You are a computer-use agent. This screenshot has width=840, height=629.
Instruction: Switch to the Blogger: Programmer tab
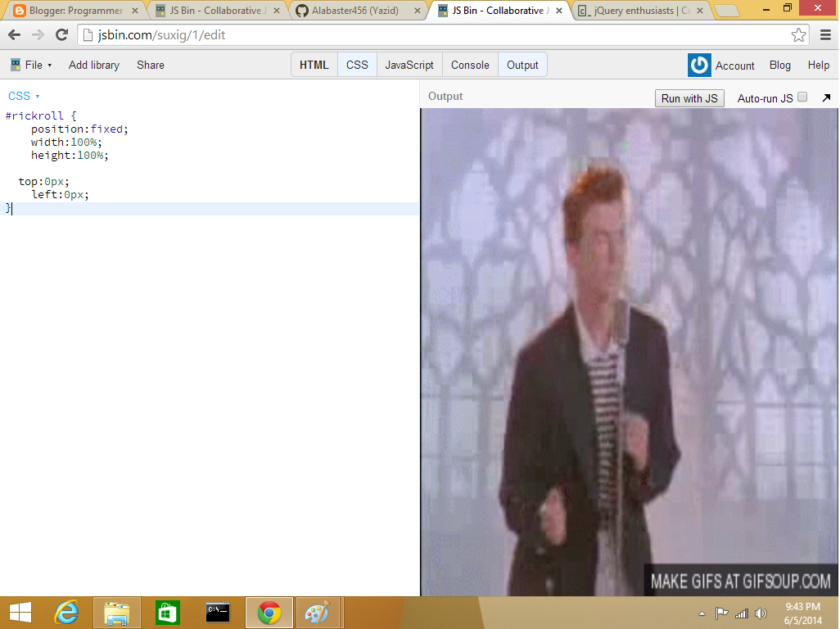75,11
